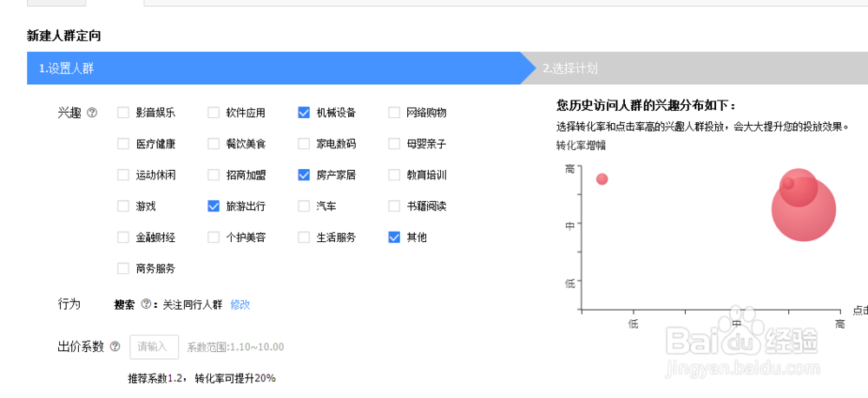Check the 软件应用 interest checkbox
The height and width of the screenshot is (398, 868).
[214, 113]
